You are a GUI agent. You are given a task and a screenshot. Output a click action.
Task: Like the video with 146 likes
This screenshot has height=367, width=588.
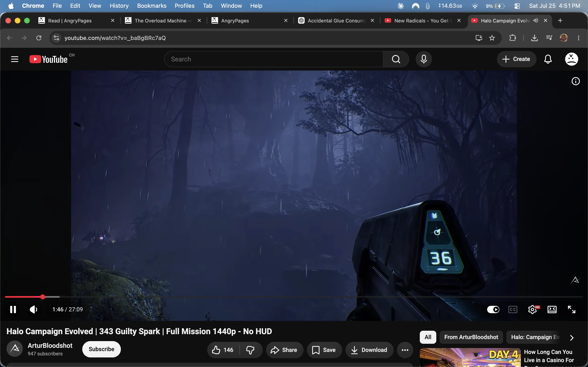pos(223,350)
